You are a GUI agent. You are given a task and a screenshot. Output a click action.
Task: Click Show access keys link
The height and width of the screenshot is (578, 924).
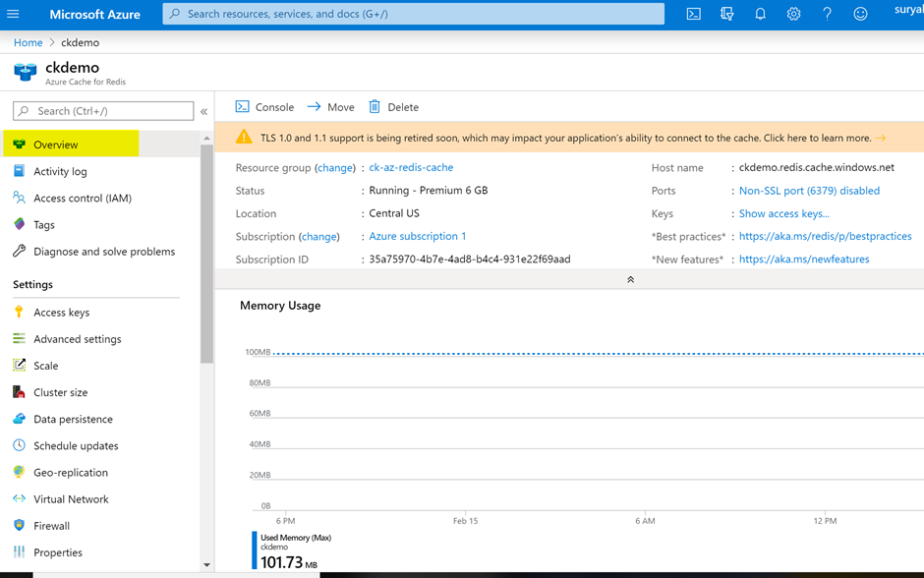[783, 213]
